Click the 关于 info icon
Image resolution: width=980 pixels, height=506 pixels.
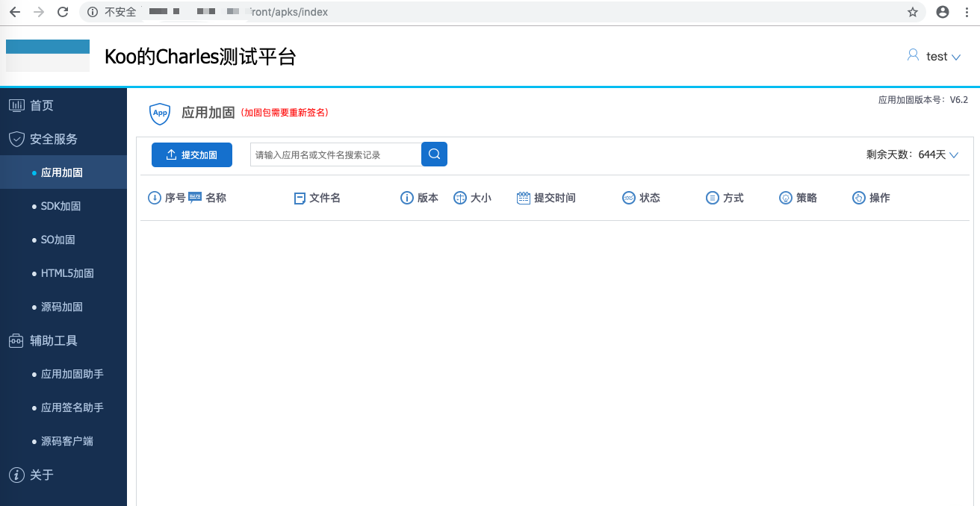pos(16,475)
